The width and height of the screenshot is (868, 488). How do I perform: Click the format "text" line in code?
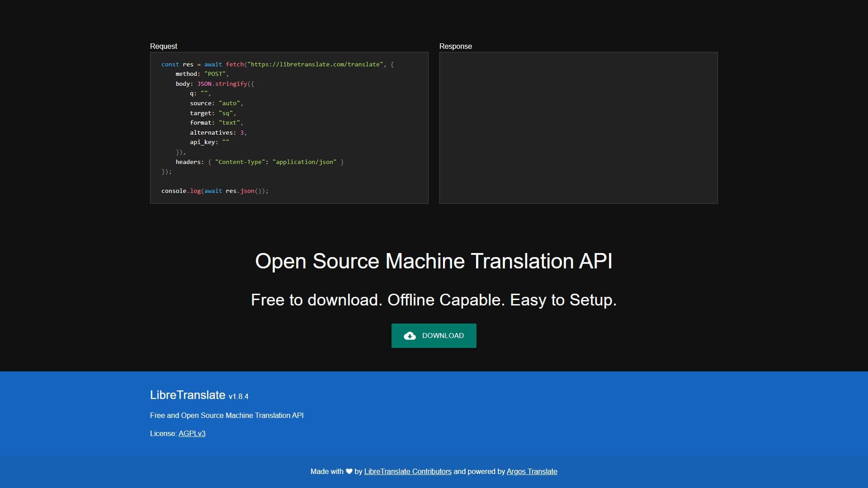click(216, 123)
